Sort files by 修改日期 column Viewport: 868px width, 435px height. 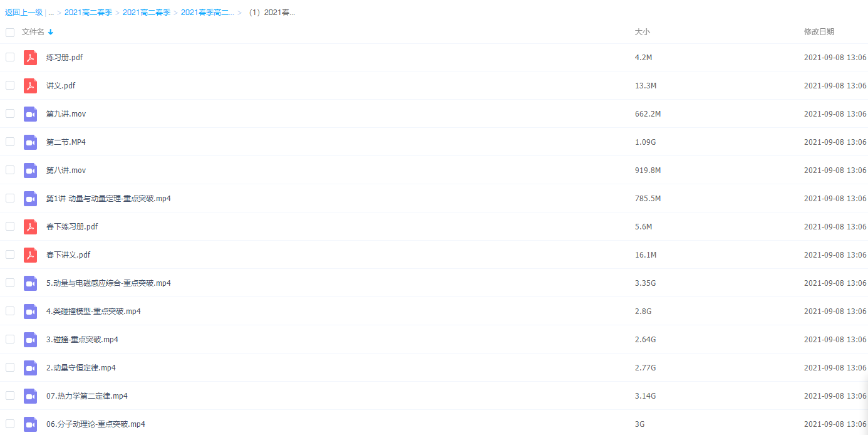point(819,32)
